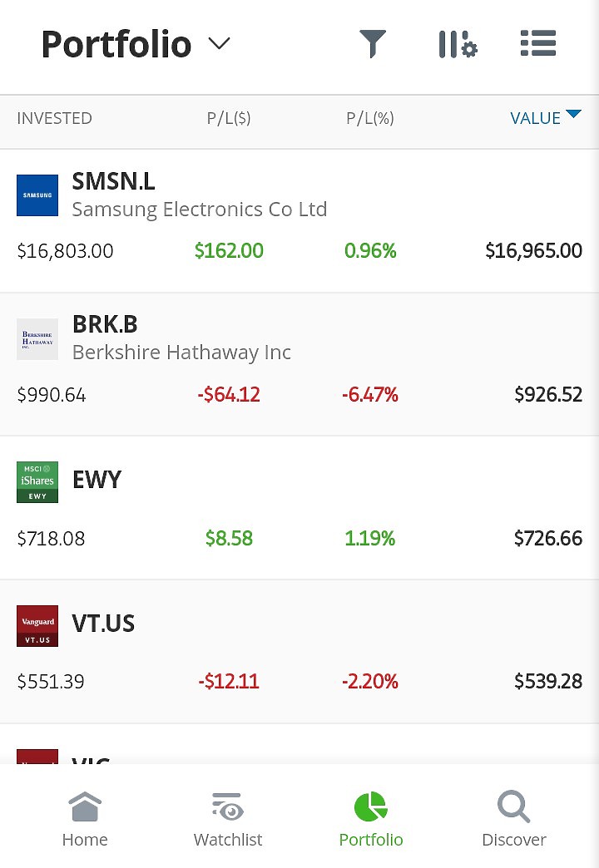Viewport: 599px width, 868px height.
Task: Sort by INVESTED column header
Action: click(x=54, y=118)
